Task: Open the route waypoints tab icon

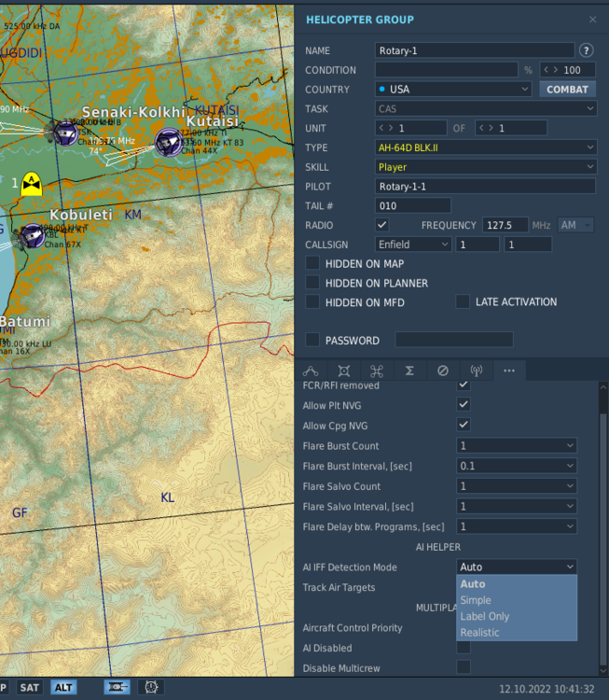Action: [x=311, y=371]
